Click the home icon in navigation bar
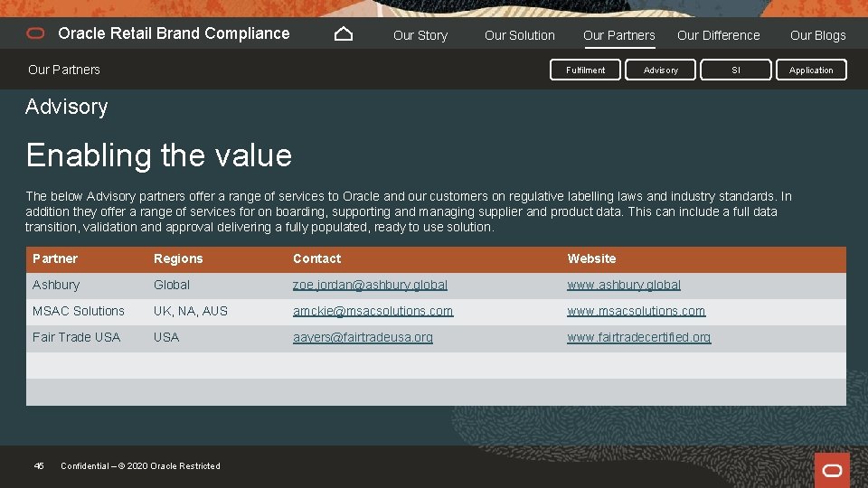 [344, 34]
